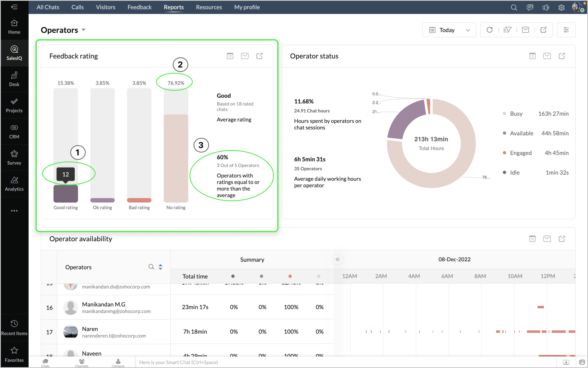Switch to the Feedback tab
Screen dimensions: 588x368
(139, 7)
